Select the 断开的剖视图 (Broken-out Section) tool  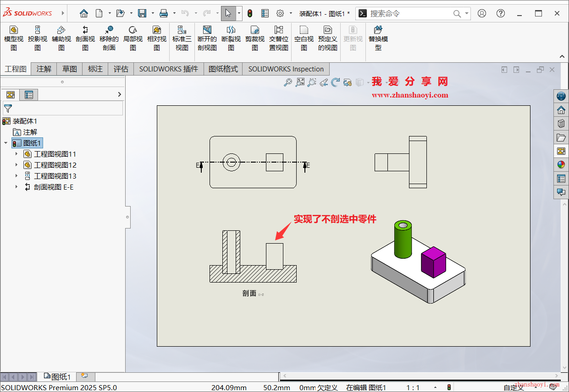pyautogui.click(x=207, y=38)
